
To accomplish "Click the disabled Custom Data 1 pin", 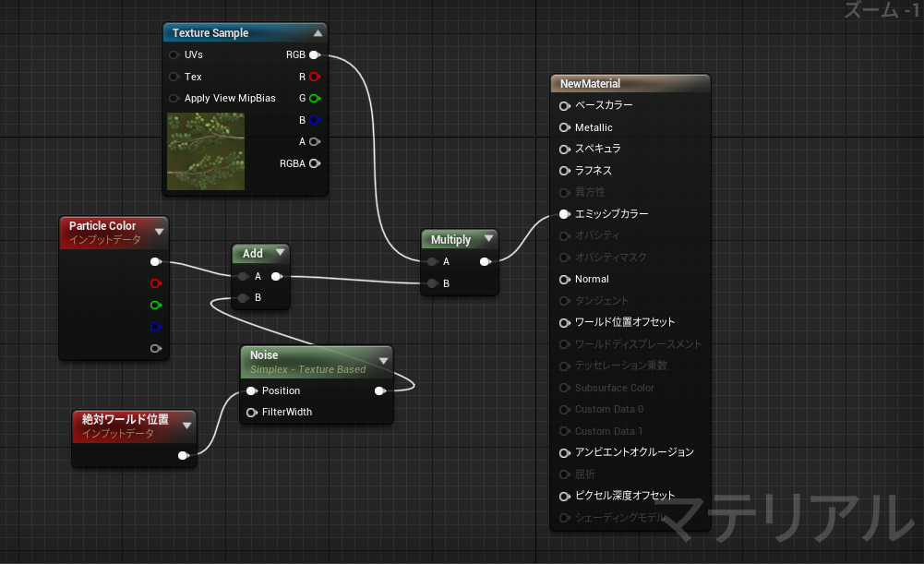I will coord(565,431).
